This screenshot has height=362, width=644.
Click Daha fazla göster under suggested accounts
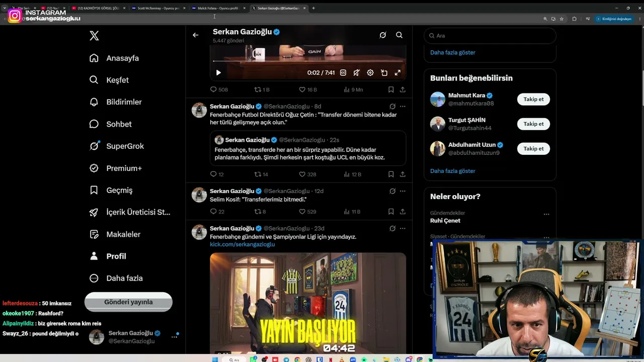pos(453,171)
